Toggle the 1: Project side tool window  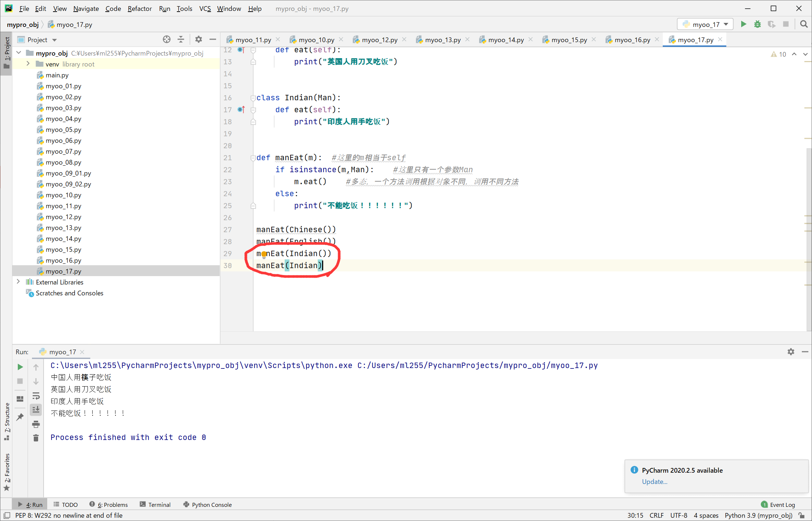[7, 53]
